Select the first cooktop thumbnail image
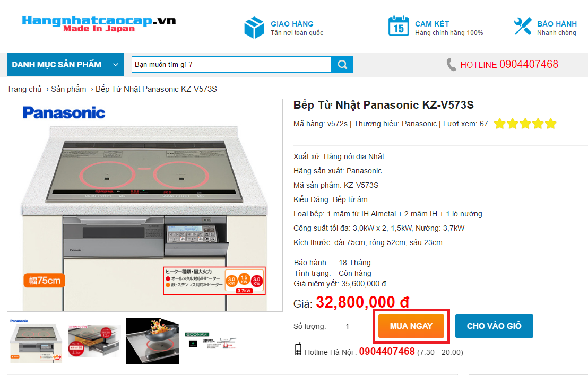The image size is (588, 375). pyautogui.click(x=36, y=341)
